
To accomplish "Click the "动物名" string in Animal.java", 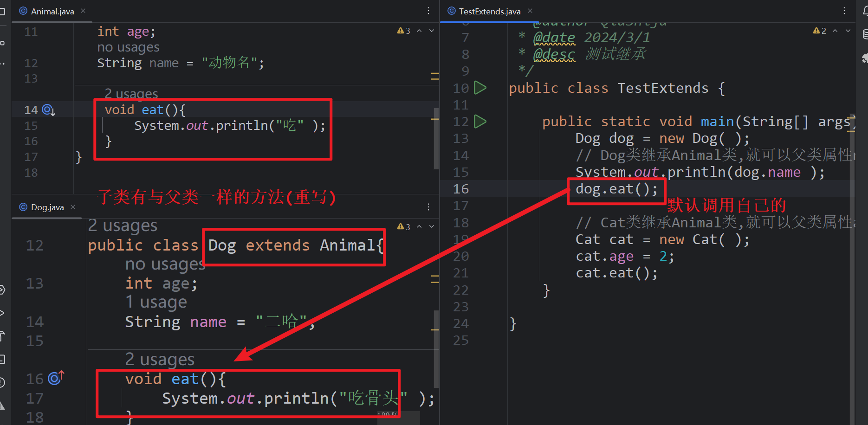I will (x=229, y=63).
